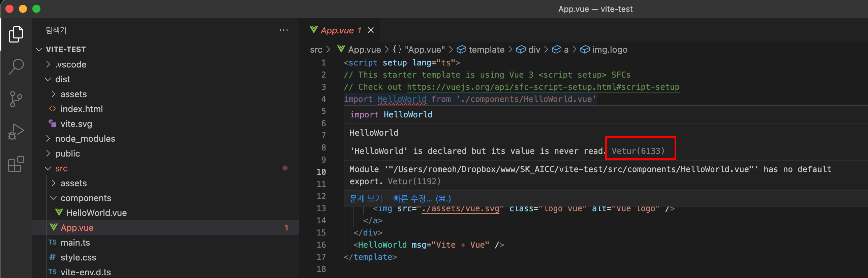Open vite-env.d.ts in the explorer

[166, 272]
